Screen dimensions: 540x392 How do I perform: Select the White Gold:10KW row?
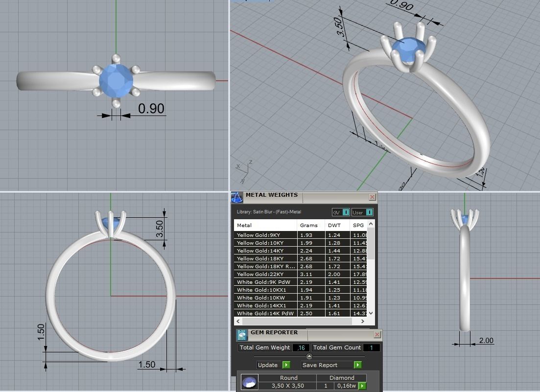301,298
